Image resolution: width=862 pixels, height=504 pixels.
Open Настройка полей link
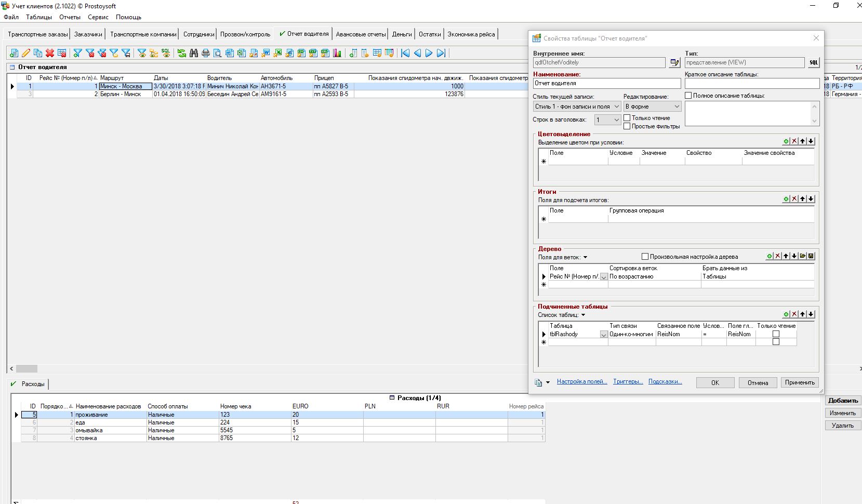click(582, 381)
